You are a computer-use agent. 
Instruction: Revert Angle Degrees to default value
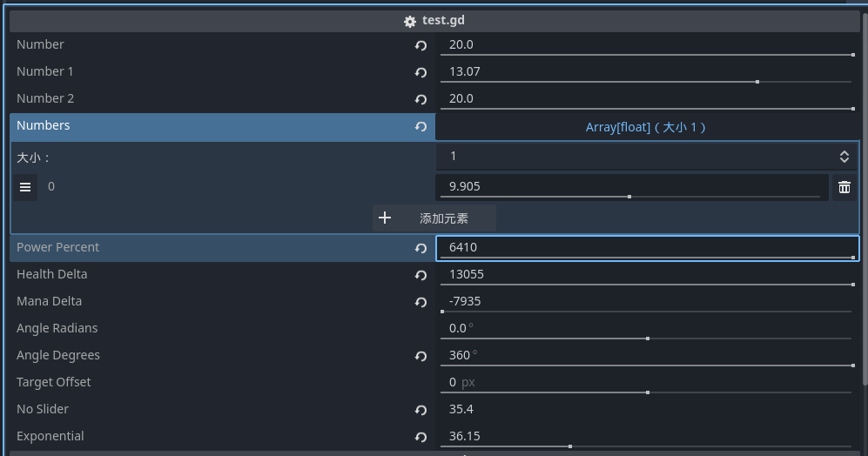click(421, 356)
